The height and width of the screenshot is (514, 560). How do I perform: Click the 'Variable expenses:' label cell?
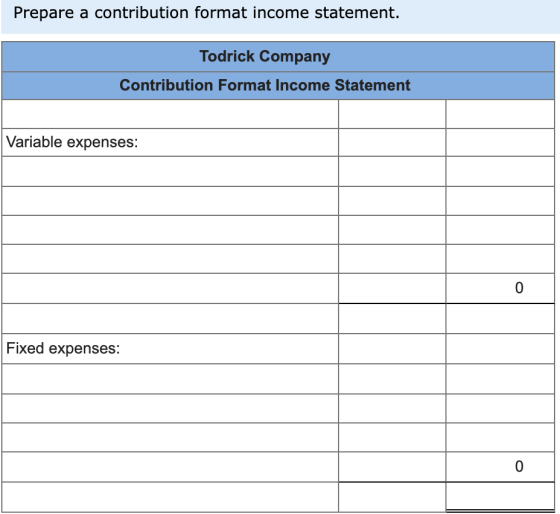coord(170,143)
